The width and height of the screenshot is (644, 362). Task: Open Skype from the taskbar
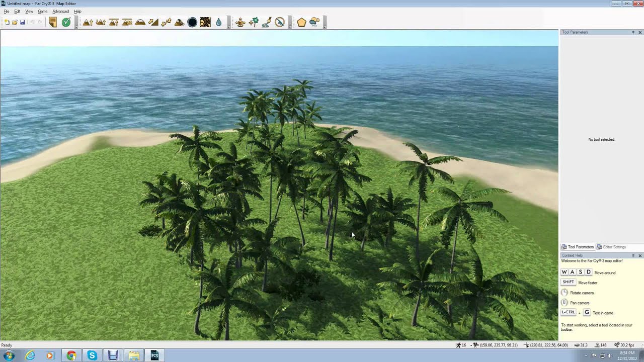coord(92,355)
